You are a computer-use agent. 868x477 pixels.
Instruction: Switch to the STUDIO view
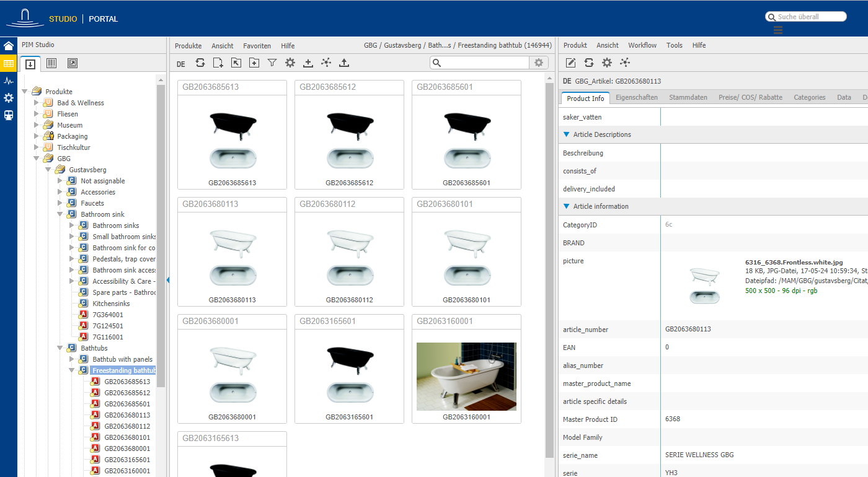(63, 19)
